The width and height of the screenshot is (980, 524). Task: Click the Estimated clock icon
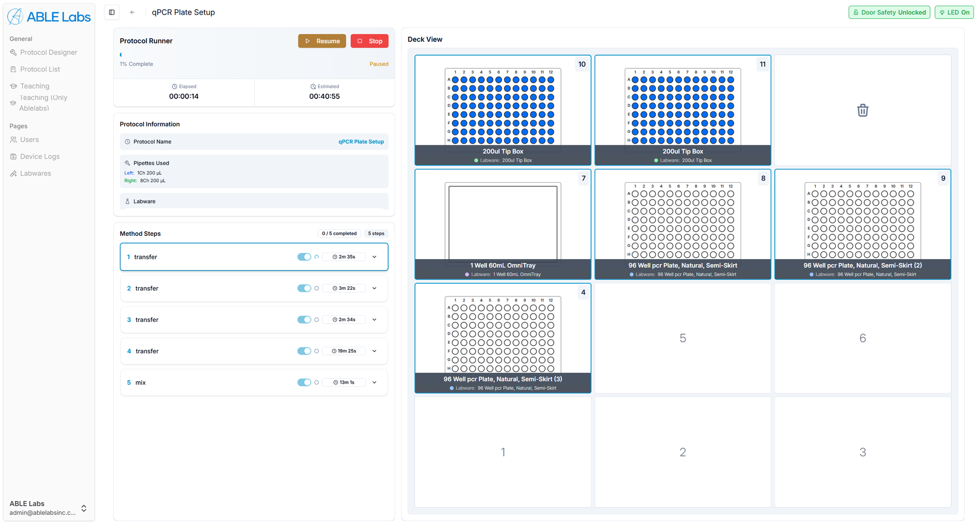313,87
